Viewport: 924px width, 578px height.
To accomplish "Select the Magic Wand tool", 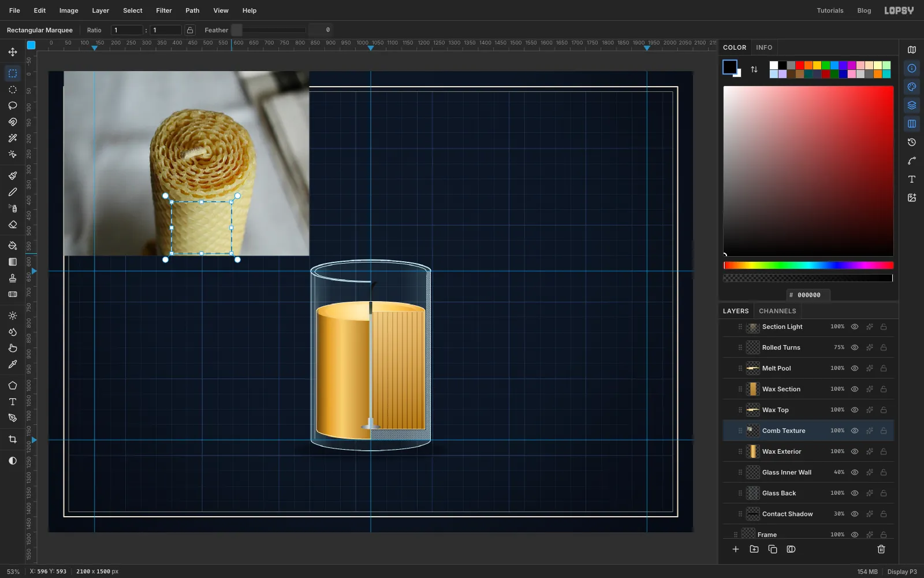I will click(13, 138).
